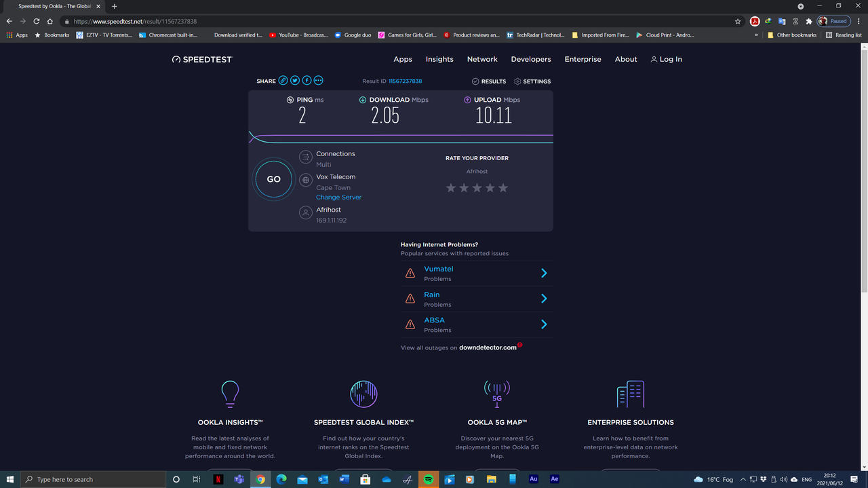Open Adobe Acrobat extension icon

[755, 21]
